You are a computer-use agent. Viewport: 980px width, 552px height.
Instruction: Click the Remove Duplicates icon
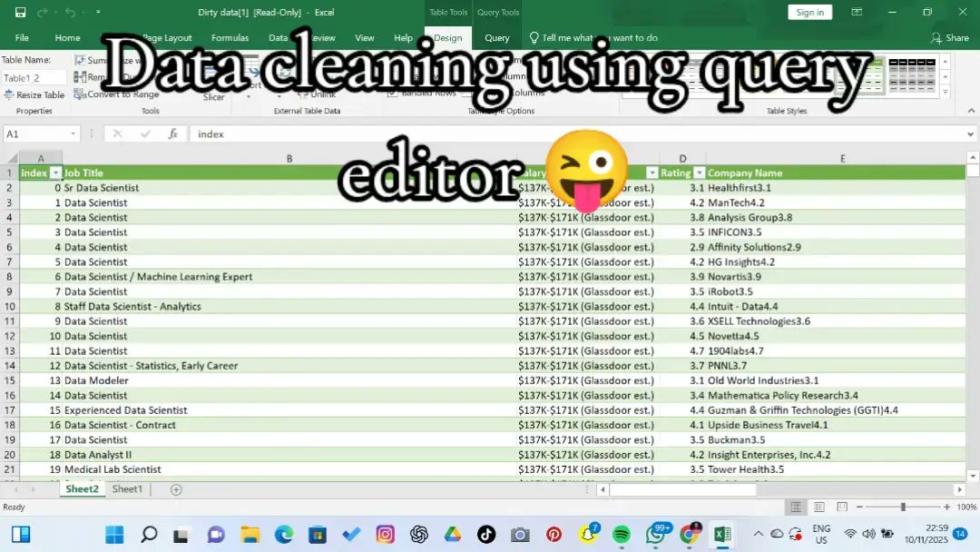coord(79,77)
